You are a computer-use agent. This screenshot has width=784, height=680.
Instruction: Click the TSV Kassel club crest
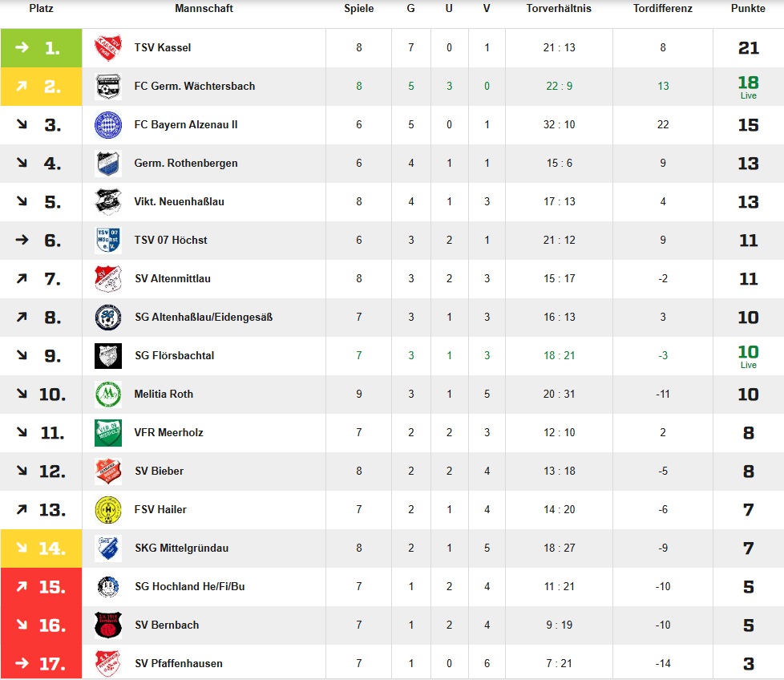(108, 48)
